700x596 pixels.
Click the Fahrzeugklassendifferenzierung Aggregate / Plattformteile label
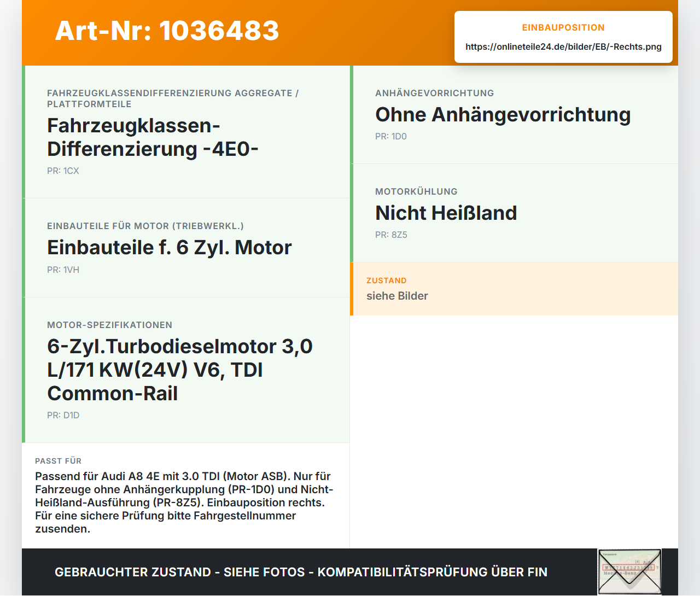tap(173, 98)
